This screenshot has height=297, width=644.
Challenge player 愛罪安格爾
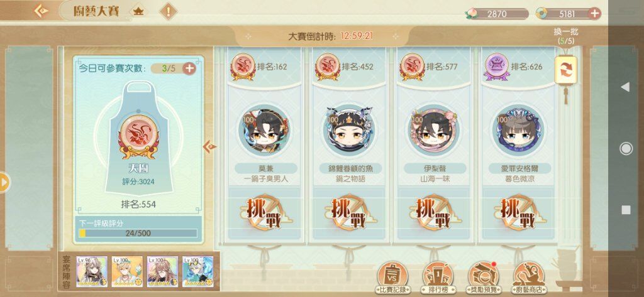pyautogui.click(x=519, y=213)
